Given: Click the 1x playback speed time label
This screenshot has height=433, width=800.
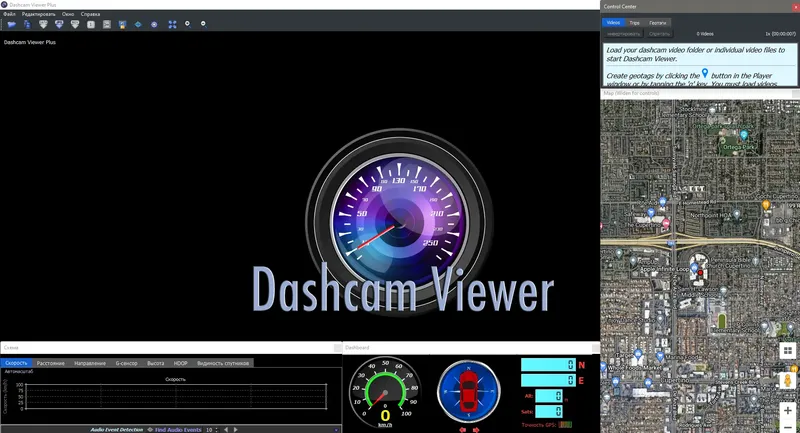Looking at the screenshot, I should click(x=780, y=34).
